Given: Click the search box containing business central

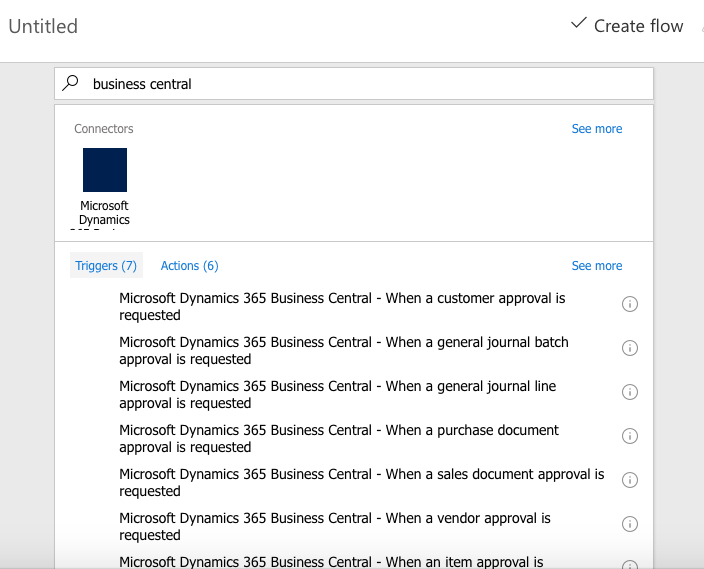Looking at the screenshot, I should [x=360, y=84].
